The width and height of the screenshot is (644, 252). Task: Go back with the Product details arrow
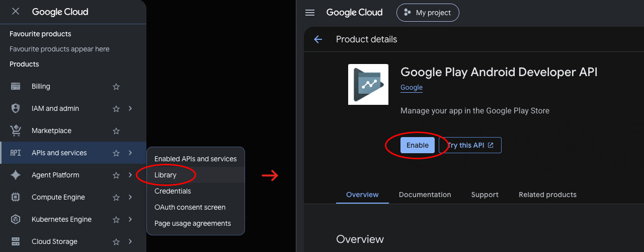pos(318,39)
